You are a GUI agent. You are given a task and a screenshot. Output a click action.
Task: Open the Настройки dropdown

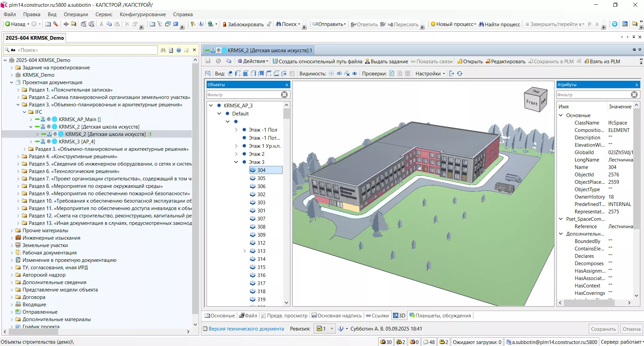pyautogui.click(x=430, y=74)
